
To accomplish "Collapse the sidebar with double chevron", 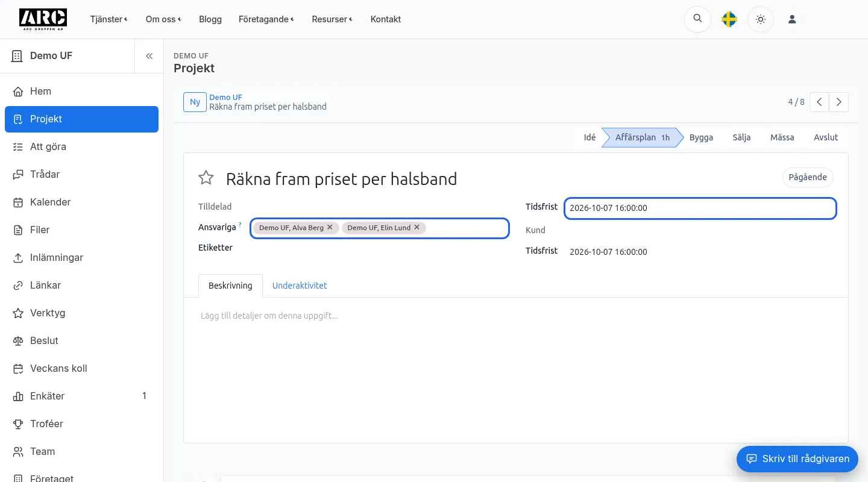I will 149,56.
